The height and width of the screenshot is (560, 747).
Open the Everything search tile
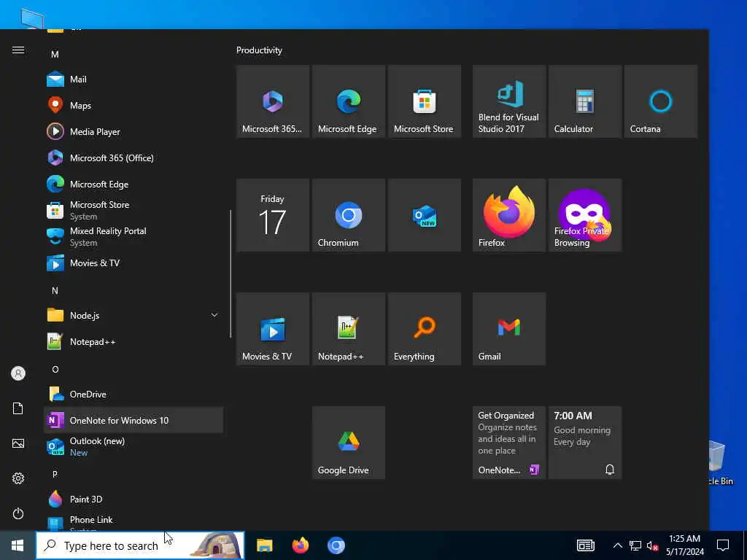[424, 329]
